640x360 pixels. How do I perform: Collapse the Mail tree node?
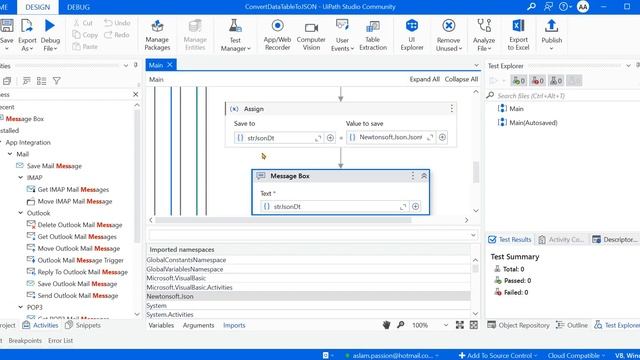10,154
